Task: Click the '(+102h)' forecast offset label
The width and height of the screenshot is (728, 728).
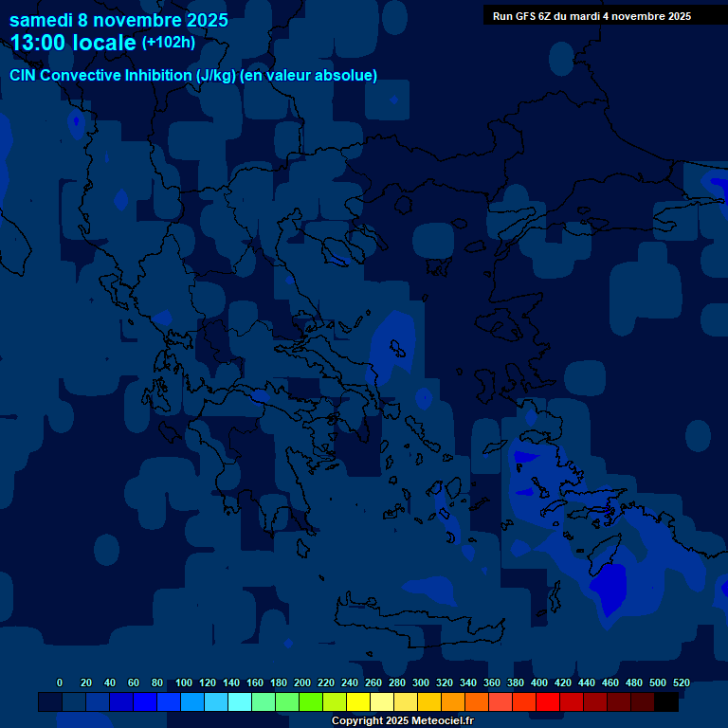Action: 169,43
